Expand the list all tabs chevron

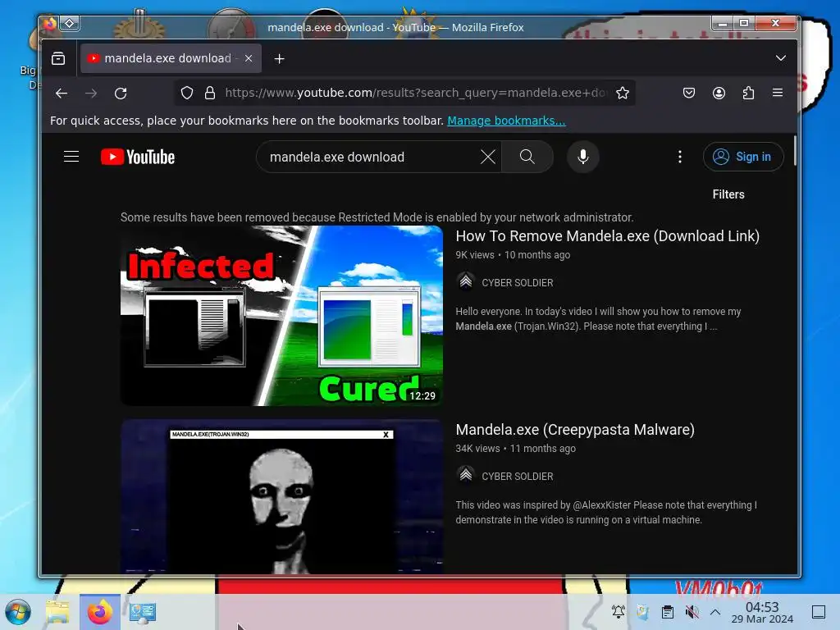click(781, 58)
